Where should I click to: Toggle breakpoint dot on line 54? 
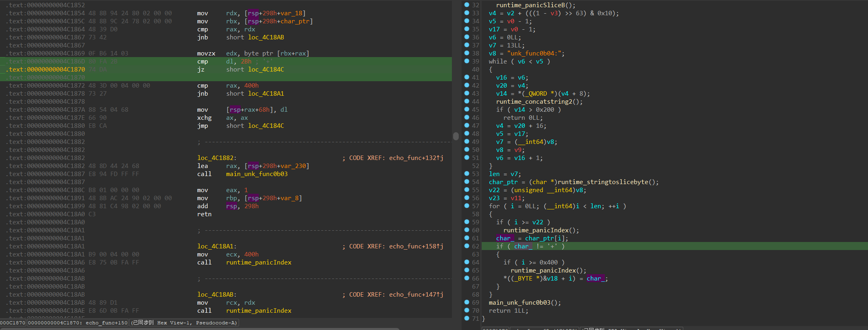tap(467, 182)
